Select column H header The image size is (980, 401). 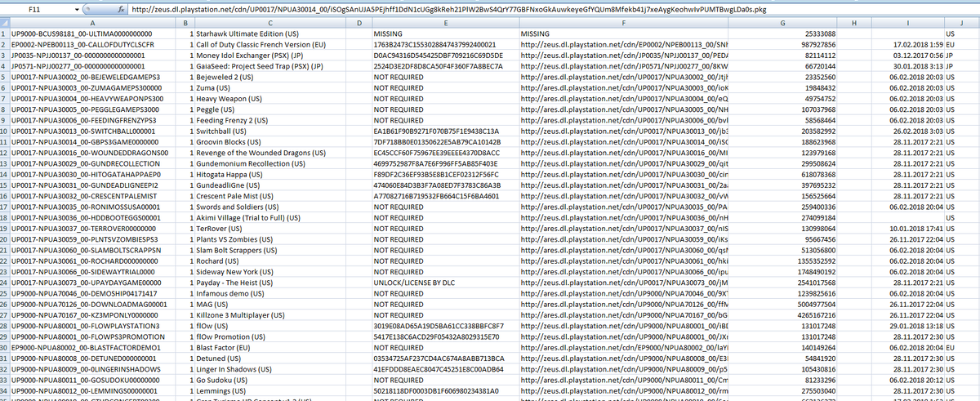(854, 24)
